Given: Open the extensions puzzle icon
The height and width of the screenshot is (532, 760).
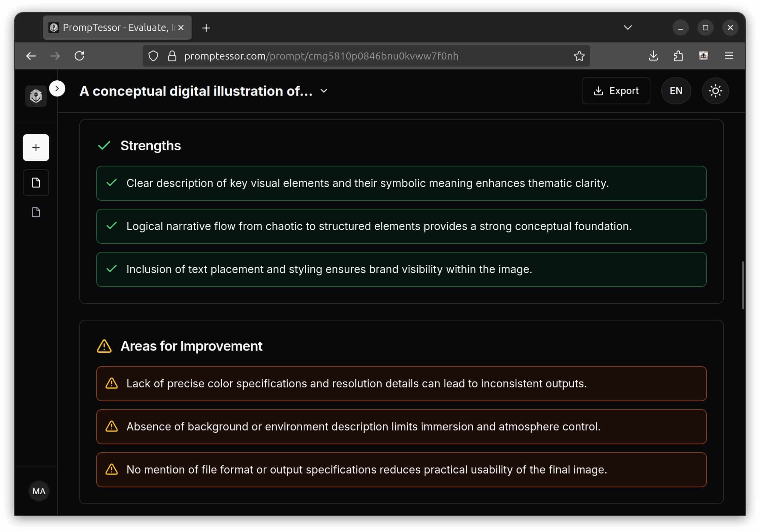Looking at the screenshot, I should tap(678, 56).
